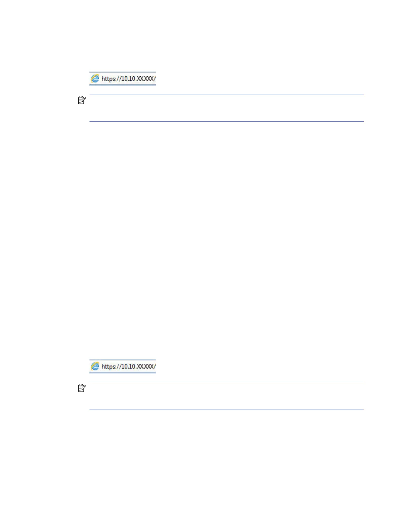Screen dimensions: 400x532
Task: Click the first note pencil-and-pad icon
Action: coord(82,100)
